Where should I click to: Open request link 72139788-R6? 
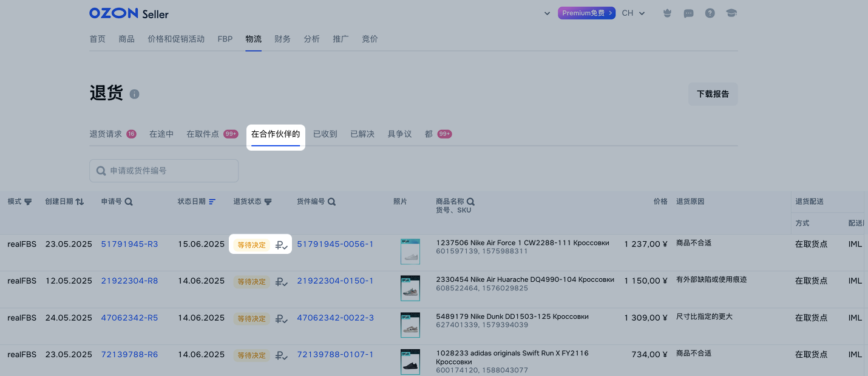(130, 355)
